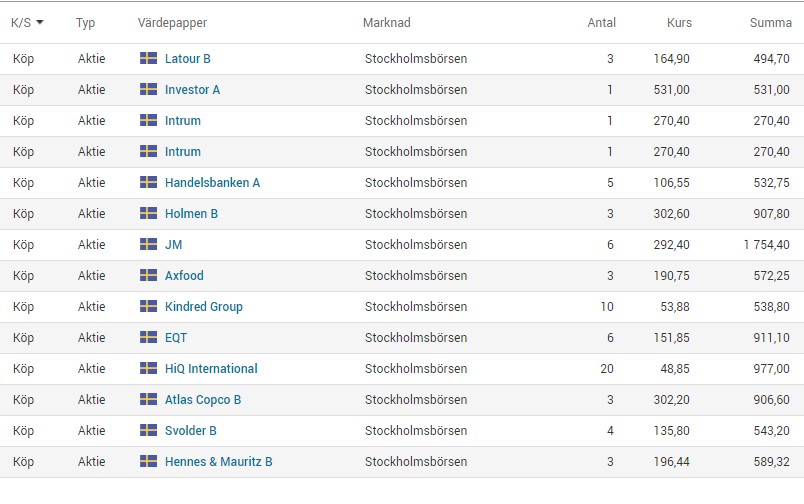804x504 pixels.
Task: Click the Antal column header
Action: (x=601, y=23)
